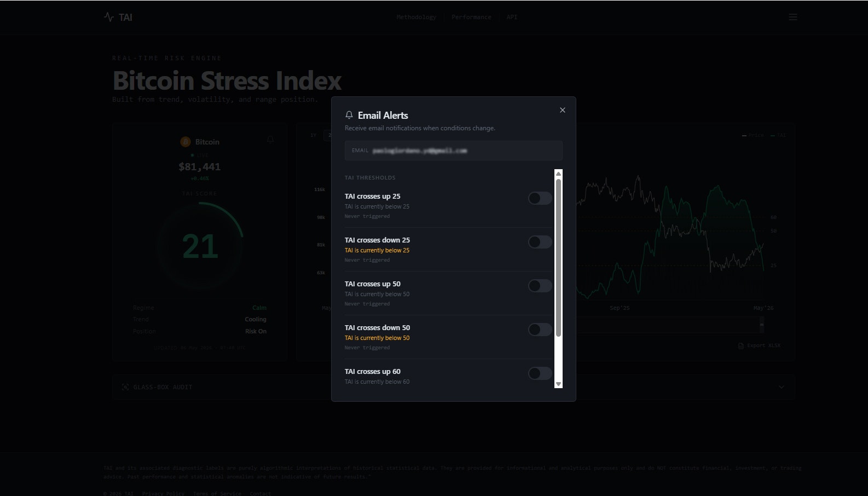This screenshot has width=868, height=496.
Task: Click the alerts list scrollbar thumb
Action: coord(558,257)
